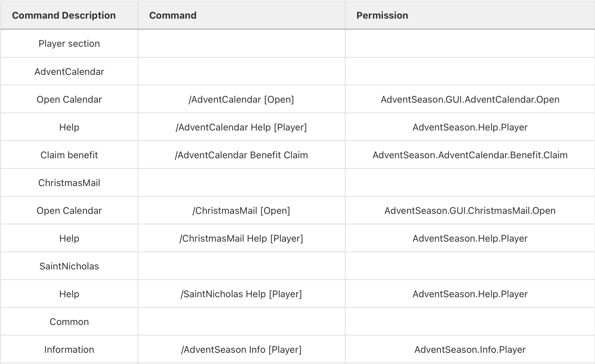Click the /ChristmasMail Help [Player] command

[x=241, y=238]
